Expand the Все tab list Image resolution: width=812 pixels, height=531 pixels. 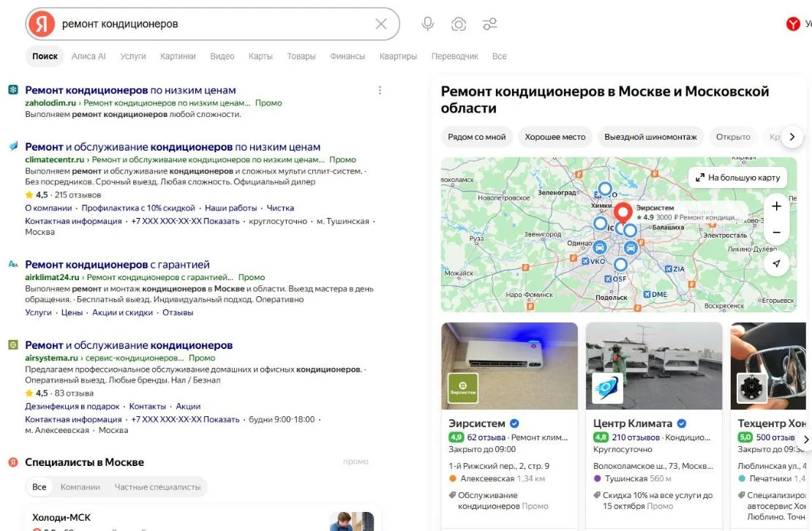click(499, 56)
